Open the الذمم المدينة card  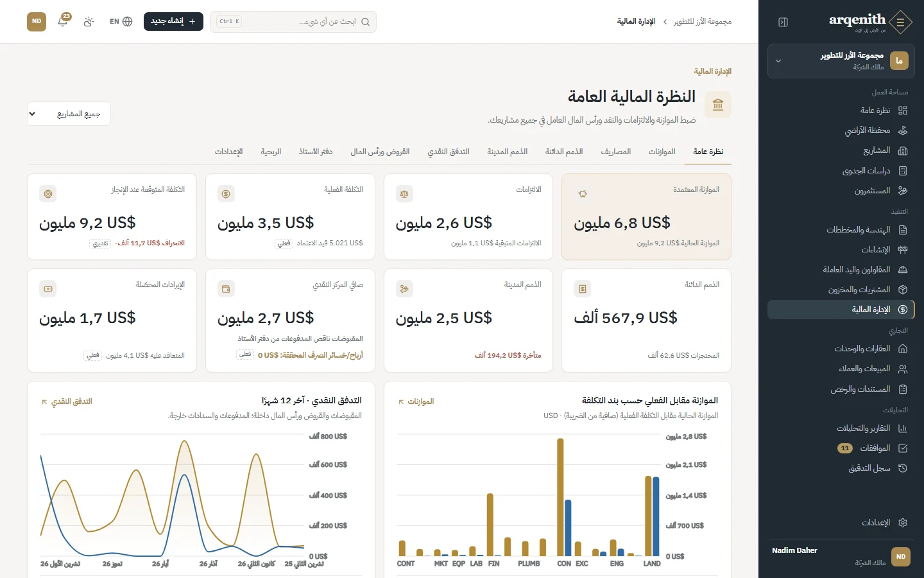tap(468, 320)
